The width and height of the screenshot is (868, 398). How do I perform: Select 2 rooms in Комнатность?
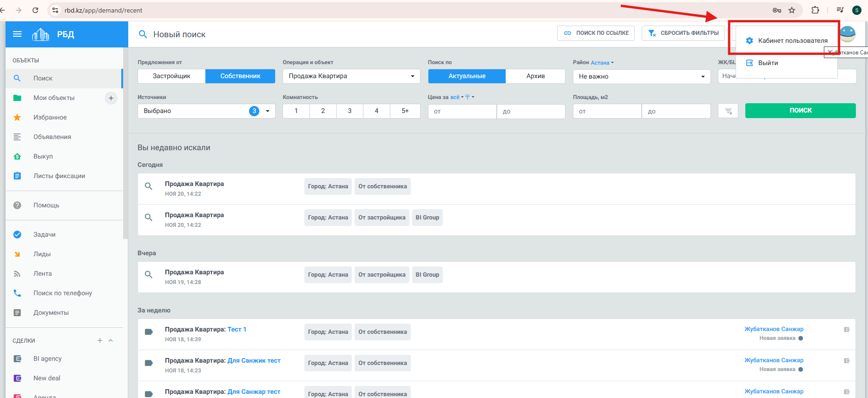pyautogui.click(x=323, y=111)
